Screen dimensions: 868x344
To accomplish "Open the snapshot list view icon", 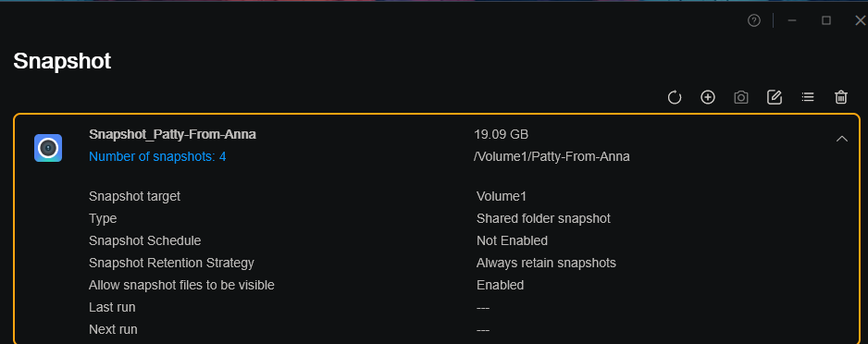I will point(808,97).
